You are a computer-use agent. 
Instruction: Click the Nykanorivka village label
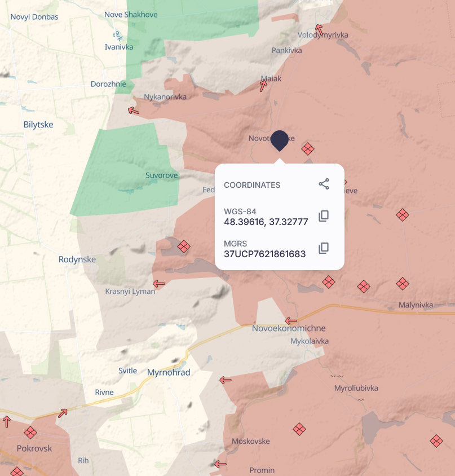pos(165,97)
